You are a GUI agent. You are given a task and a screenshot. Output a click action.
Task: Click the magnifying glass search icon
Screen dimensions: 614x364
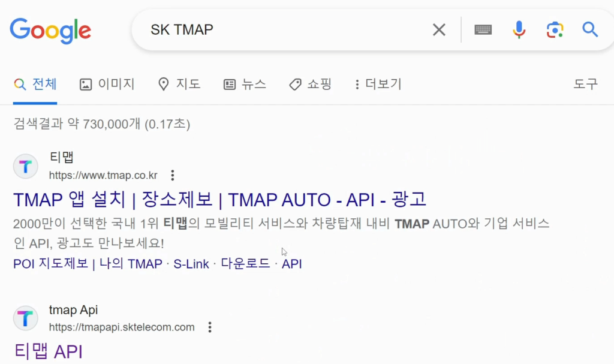[x=590, y=29]
